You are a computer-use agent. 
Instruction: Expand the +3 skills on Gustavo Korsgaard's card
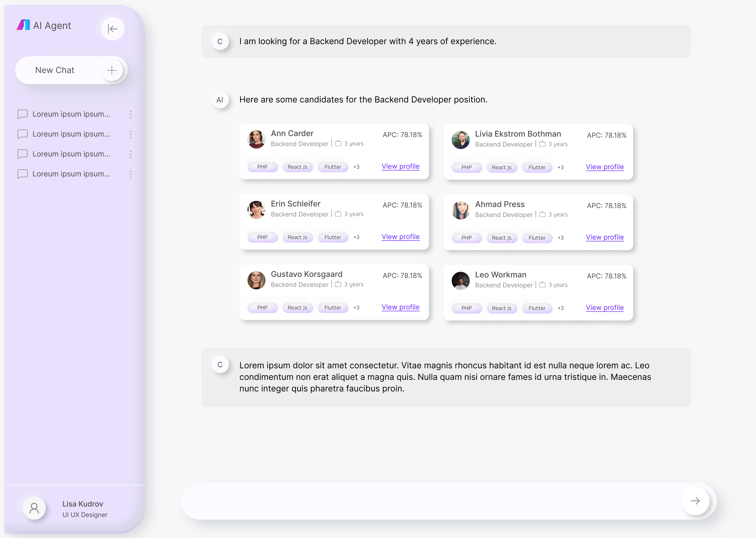point(356,307)
